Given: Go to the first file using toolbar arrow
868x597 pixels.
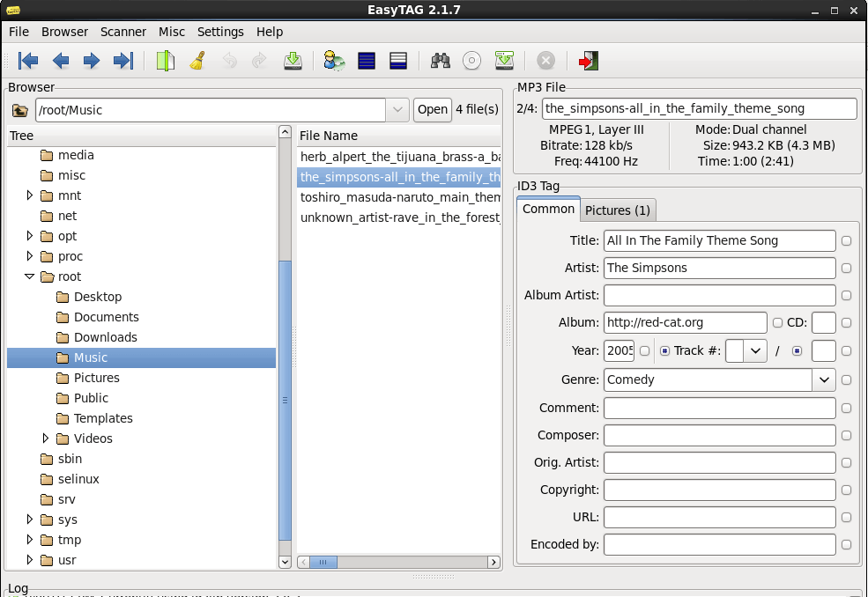Looking at the screenshot, I should 28,61.
